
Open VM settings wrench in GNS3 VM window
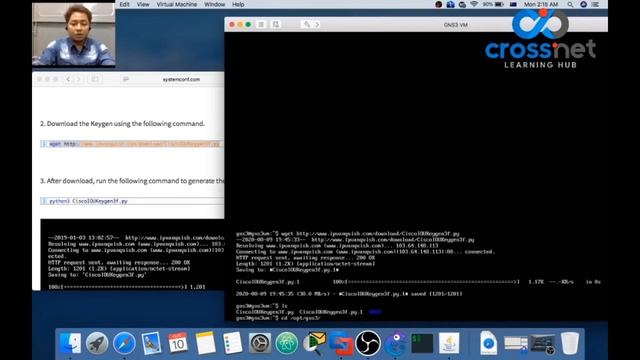pos(307,24)
